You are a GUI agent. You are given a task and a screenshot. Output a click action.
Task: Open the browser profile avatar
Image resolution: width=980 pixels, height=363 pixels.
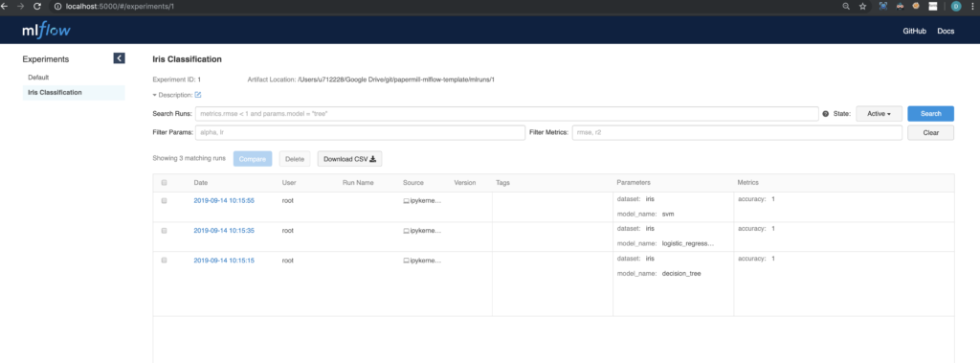(x=956, y=6)
